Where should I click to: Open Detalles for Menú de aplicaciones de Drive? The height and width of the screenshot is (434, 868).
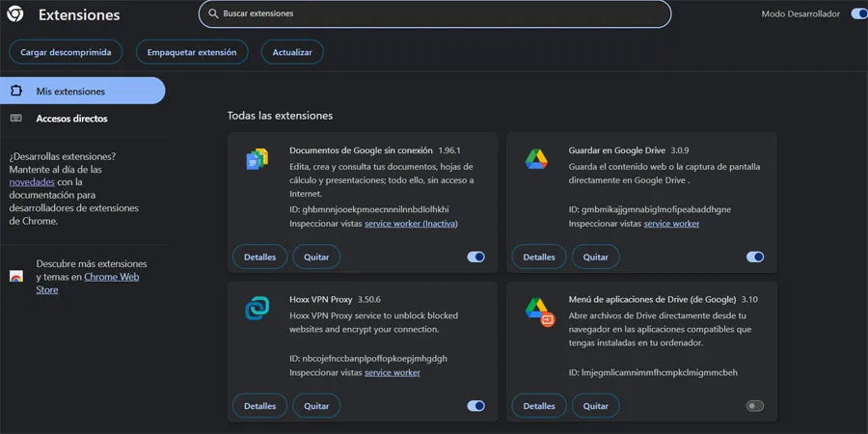pyautogui.click(x=539, y=406)
